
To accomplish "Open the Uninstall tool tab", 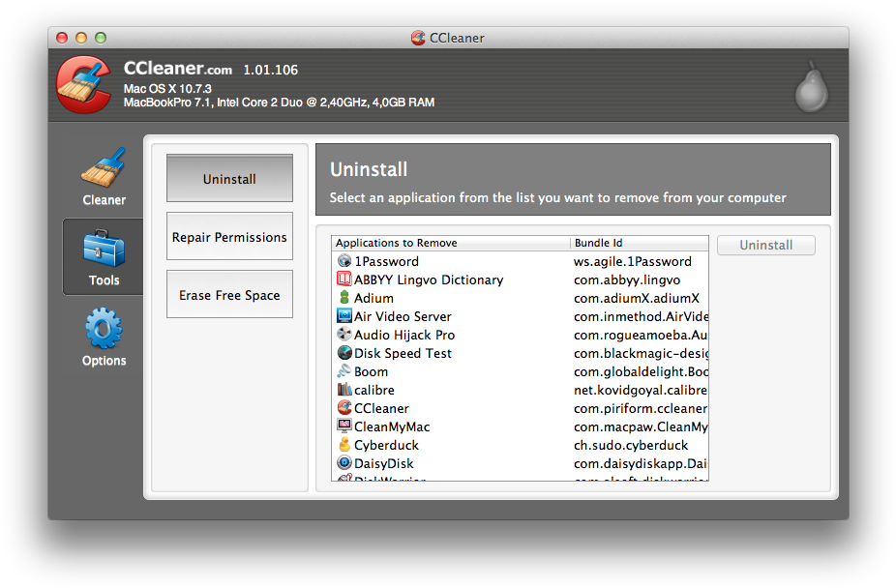I will pos(229,178).
